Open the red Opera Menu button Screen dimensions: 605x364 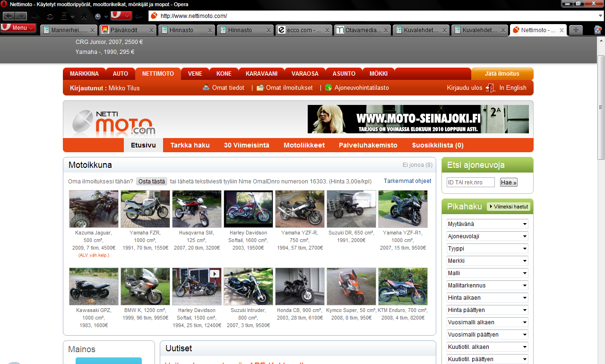tap(18, 28)
